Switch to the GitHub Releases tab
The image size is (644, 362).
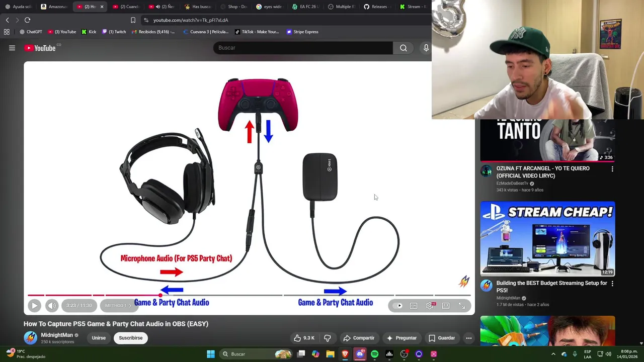(378, 7)
